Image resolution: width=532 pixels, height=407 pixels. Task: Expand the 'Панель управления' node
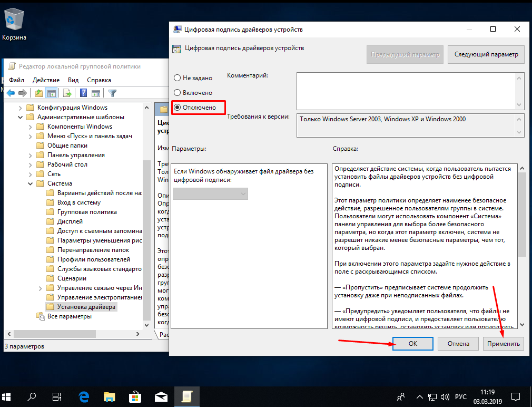(30, 156)
